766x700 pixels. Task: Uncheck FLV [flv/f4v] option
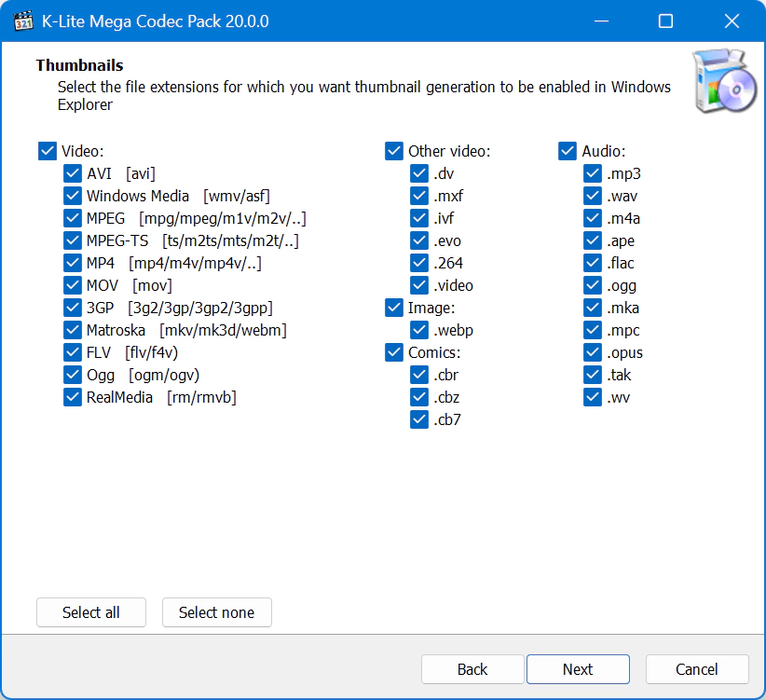pyautogui.click(x=73, y=352)
